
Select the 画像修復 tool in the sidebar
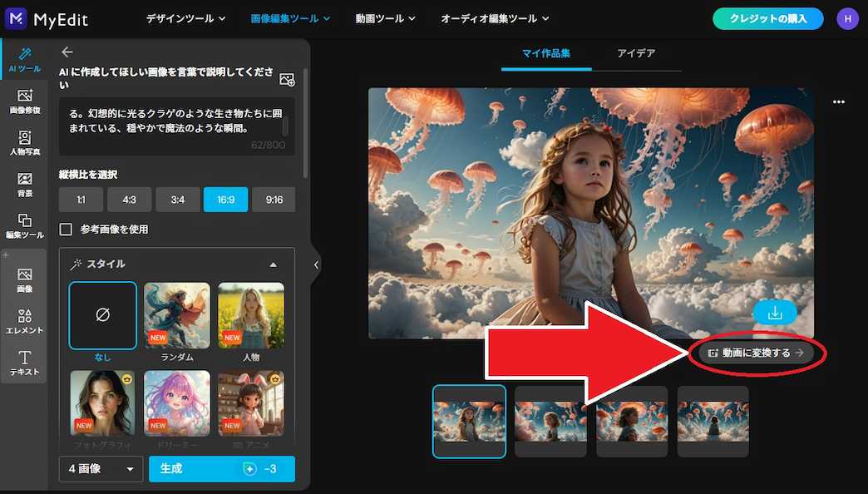coord(24,98)
